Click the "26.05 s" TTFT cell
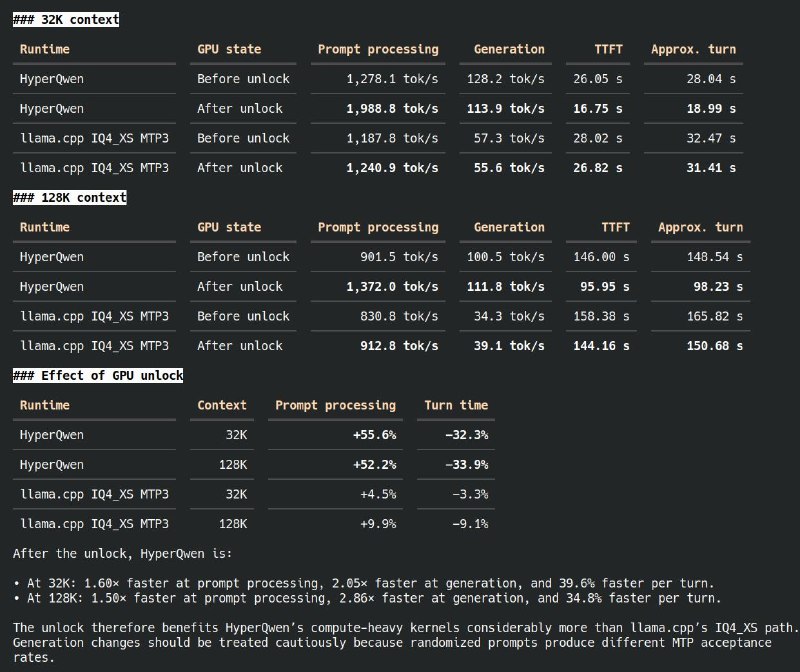 click(x=597, y=79)
